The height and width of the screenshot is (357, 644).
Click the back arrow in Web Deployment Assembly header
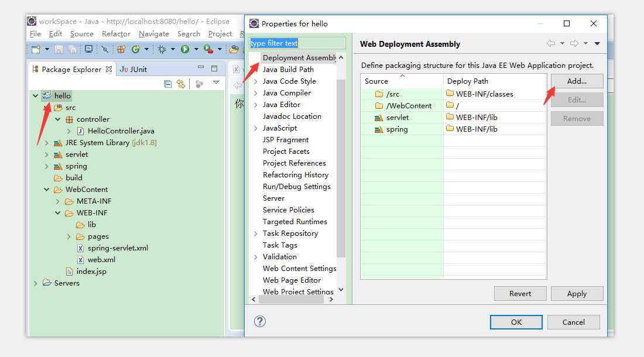coord(551,43)
